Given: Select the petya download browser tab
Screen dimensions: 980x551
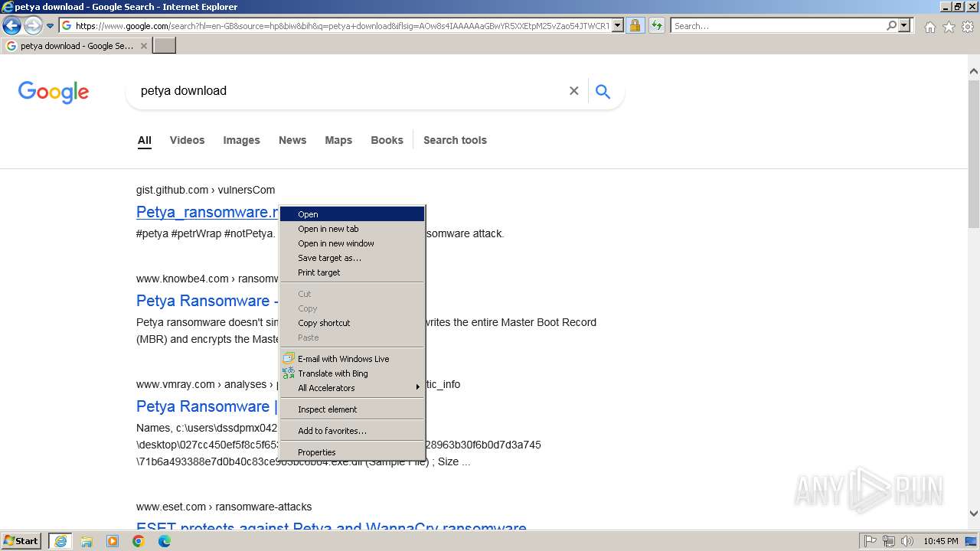Looking at the screenshot, I should 77,46.
